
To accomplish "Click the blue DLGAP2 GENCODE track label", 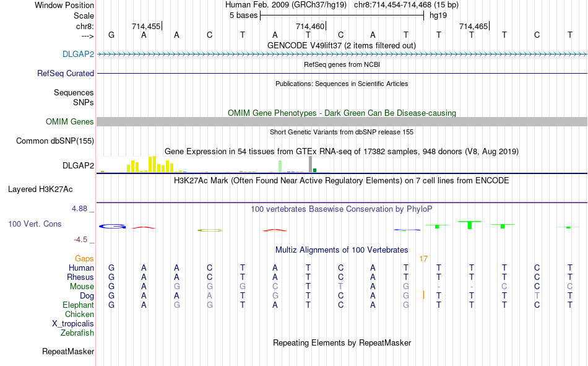I will [x=78, y=54].
